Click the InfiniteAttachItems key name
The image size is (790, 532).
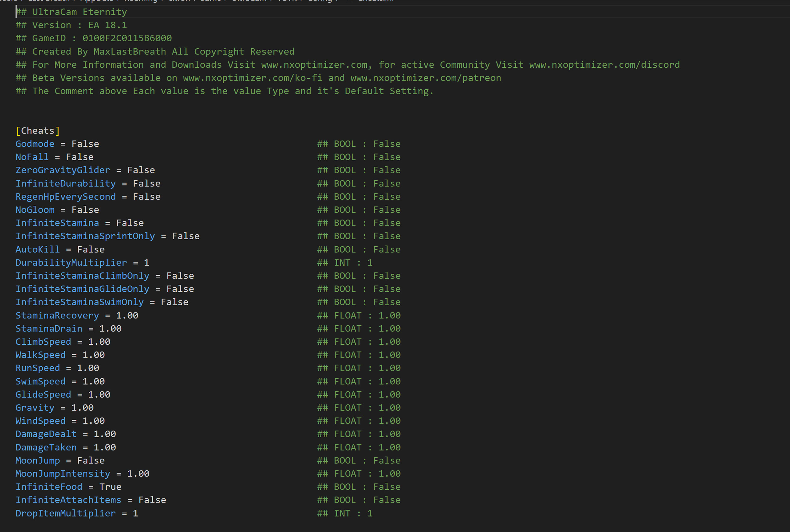tap(69, 500)
